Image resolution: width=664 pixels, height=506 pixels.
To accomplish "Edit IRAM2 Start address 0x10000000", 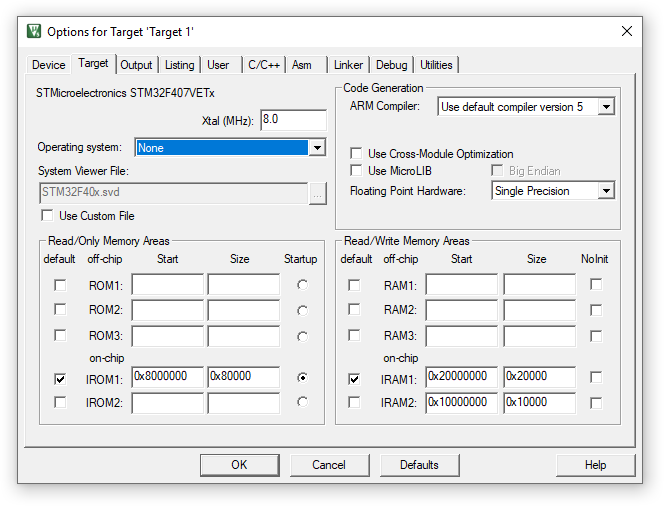I will [x=462, y=403].
